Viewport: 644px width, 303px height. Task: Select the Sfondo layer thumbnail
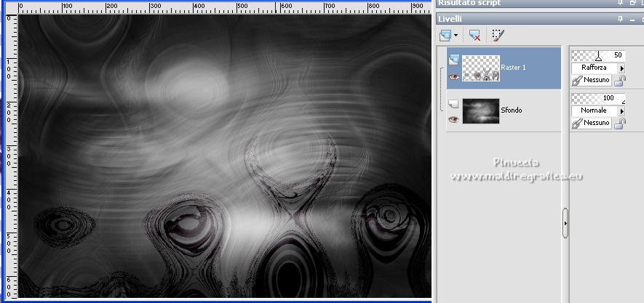(480, 110)
